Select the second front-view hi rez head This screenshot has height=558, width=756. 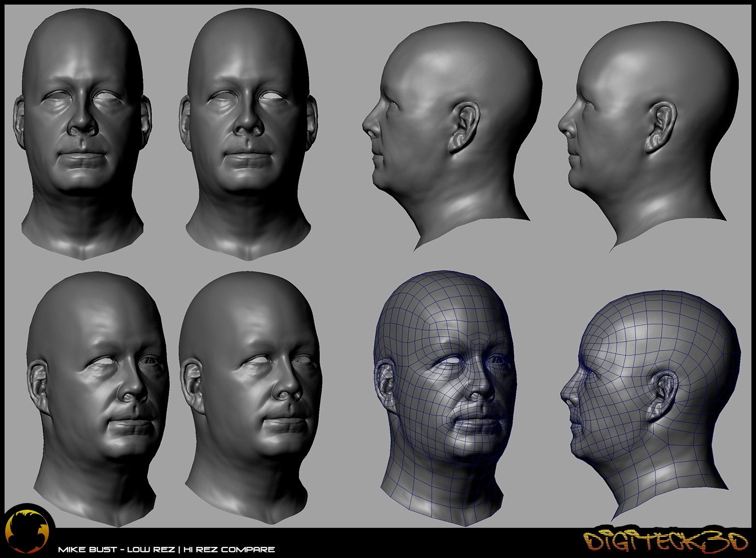[x=248, y=134]
